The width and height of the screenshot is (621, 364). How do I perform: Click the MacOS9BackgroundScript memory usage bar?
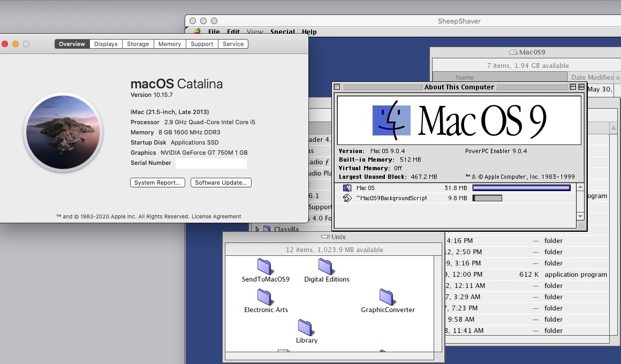coord(487,198)
